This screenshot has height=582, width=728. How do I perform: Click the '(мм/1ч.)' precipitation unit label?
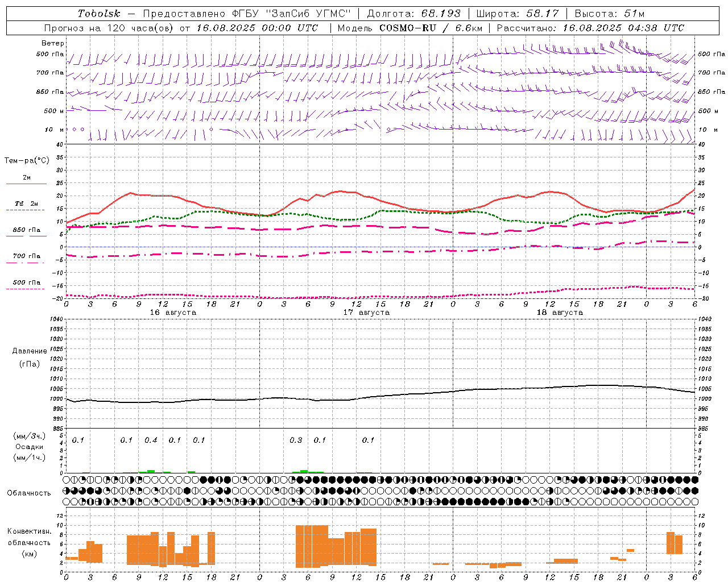coord(29,458)
